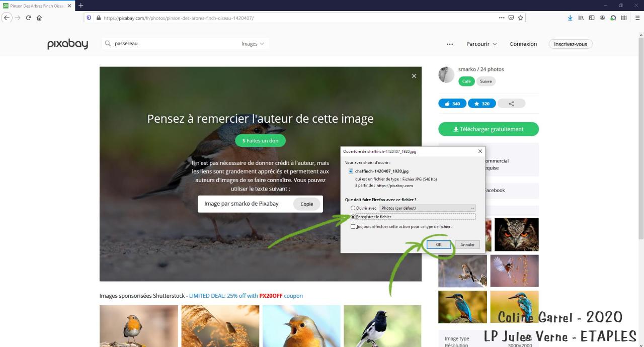Open page actions three-dot menu in address bar
The image size is (644, 347).
[x=502, y=18]
